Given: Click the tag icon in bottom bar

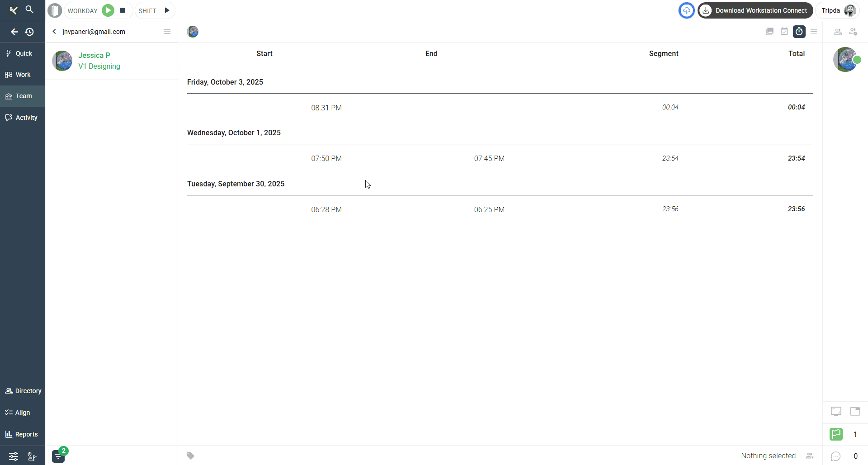Looking at the screenshot, I should (191, 456).
